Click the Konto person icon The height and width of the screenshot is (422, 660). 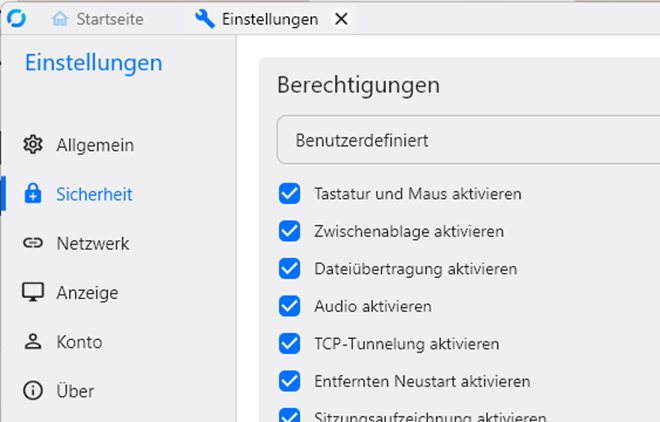[34, 342]
